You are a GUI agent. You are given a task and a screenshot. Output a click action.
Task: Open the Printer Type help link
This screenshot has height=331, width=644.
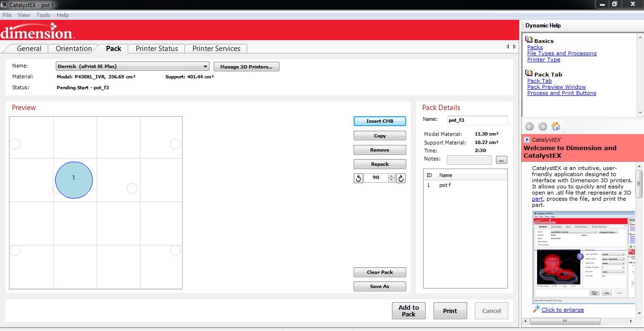[x=543, y=59]
